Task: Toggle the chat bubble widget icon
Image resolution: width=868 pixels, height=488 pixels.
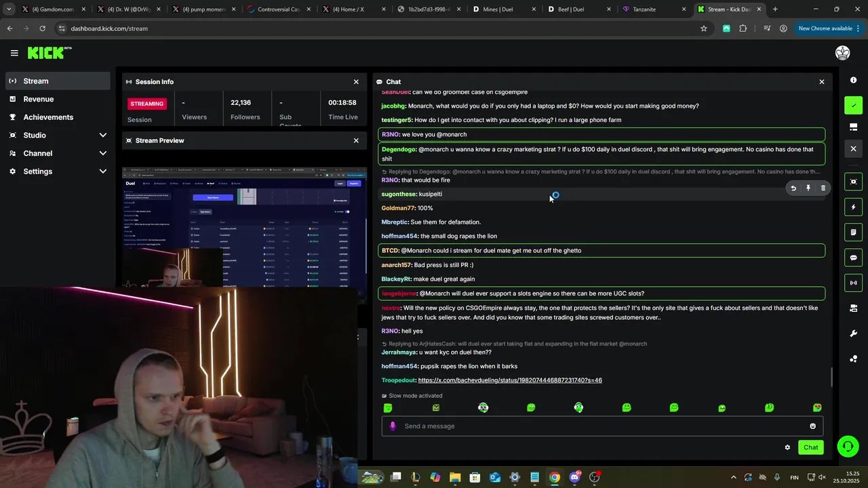Action: point(853,258)
